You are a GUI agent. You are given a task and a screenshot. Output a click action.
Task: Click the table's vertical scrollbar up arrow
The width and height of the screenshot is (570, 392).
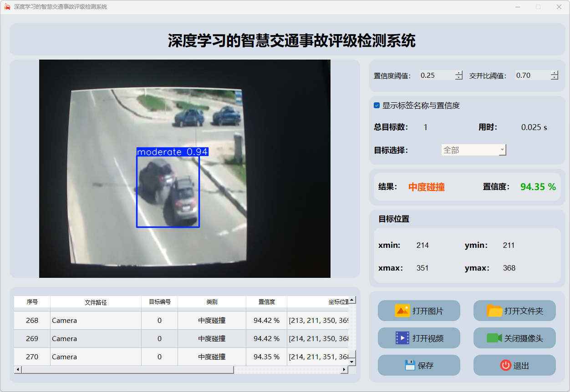click(x=352, y=300)
